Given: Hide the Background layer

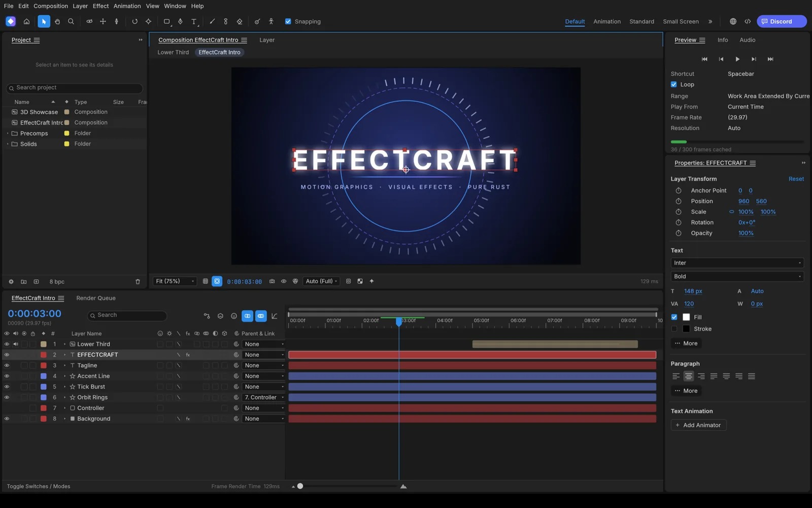Looking at the screenshot, I should [7, 419].
